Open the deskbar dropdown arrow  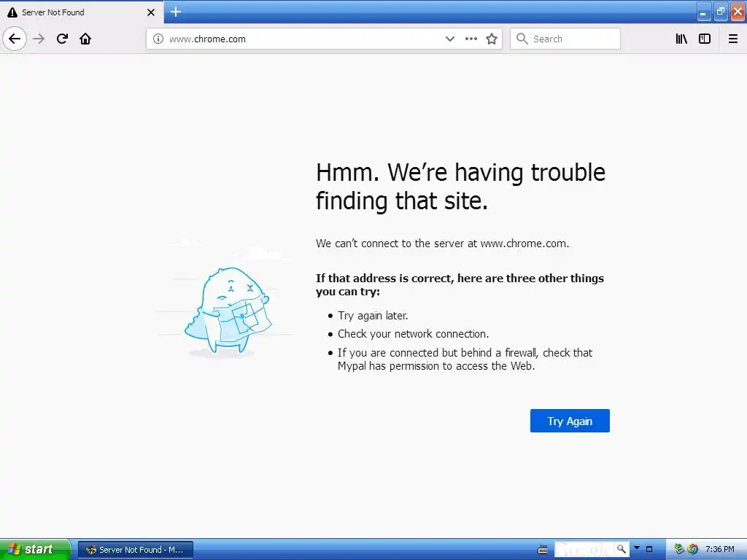[x=637, y=548]
